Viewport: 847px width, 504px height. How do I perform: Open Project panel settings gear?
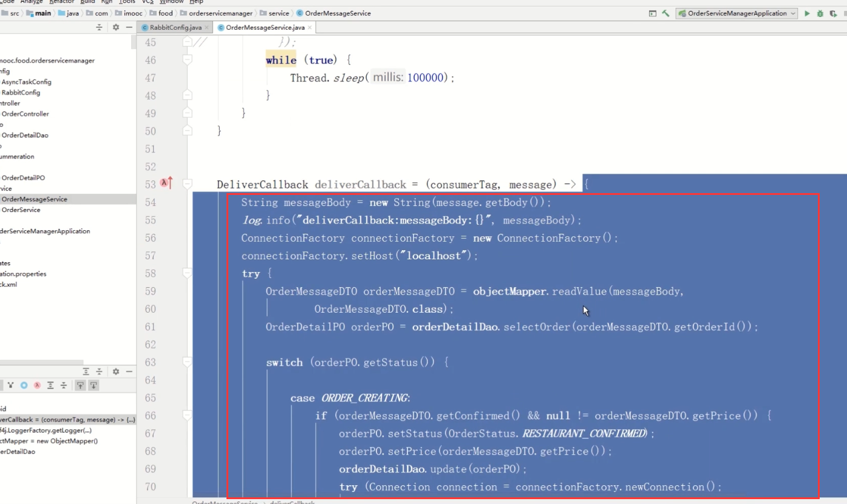click(x=115, y=27)
